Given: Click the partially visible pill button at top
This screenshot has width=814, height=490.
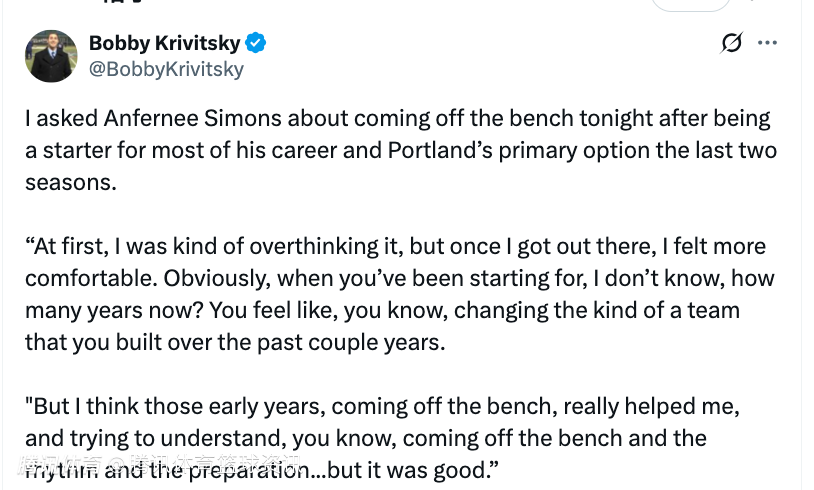Looking at the screenshot, I should 690,5.
